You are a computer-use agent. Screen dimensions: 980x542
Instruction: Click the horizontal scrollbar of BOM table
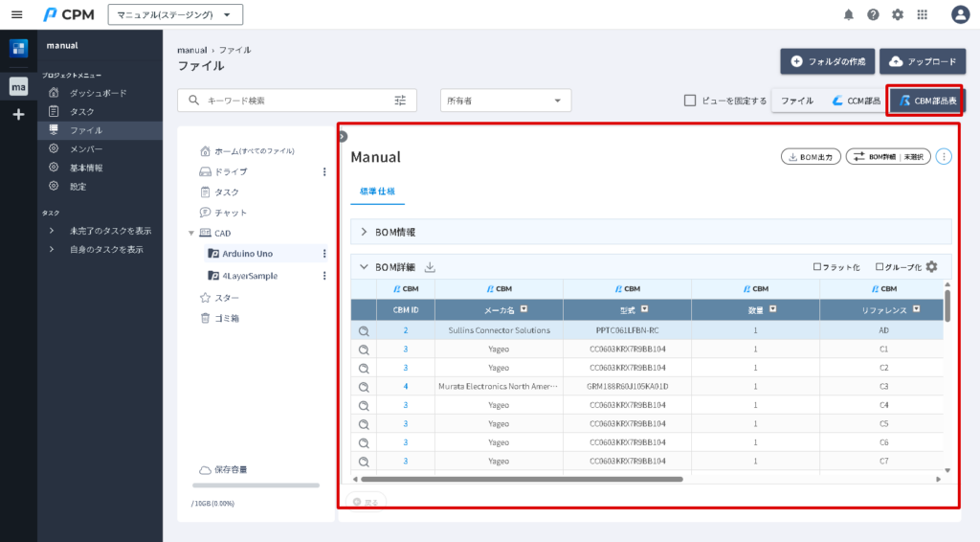pyautogui.click(x=522, y=479)
